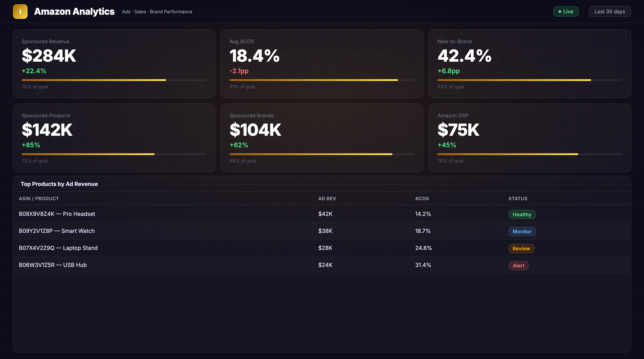Click the Top Products by Ad Revenue heading
The image size is (644, 359).
point(59,184)
